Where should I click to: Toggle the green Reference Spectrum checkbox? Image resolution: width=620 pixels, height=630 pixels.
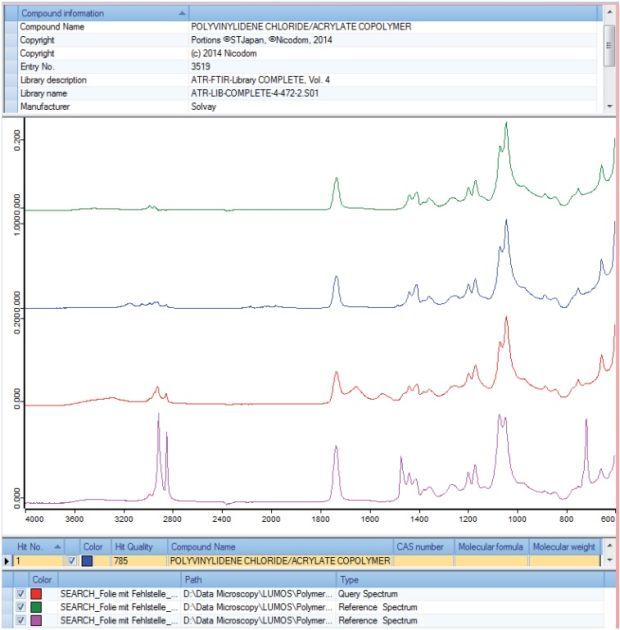(x=22, y=607)
